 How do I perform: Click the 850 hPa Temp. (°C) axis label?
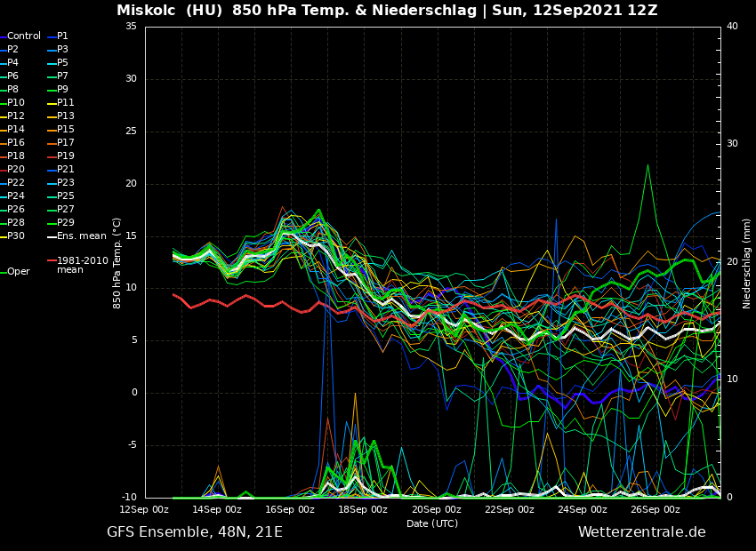pyautogui.click(x=117, y=262)
